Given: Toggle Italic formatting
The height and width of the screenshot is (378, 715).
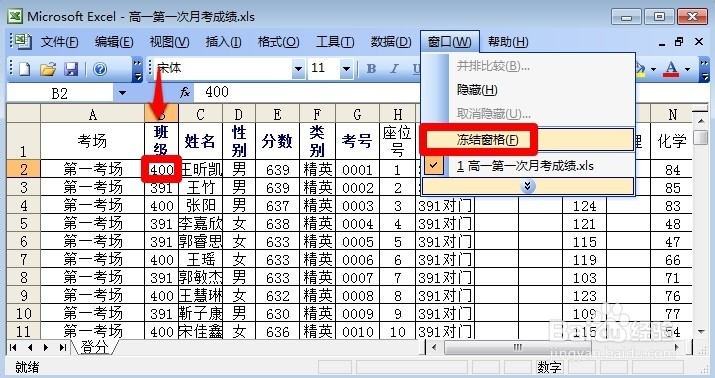Looking at the screenshot, I should coord(394,69).
